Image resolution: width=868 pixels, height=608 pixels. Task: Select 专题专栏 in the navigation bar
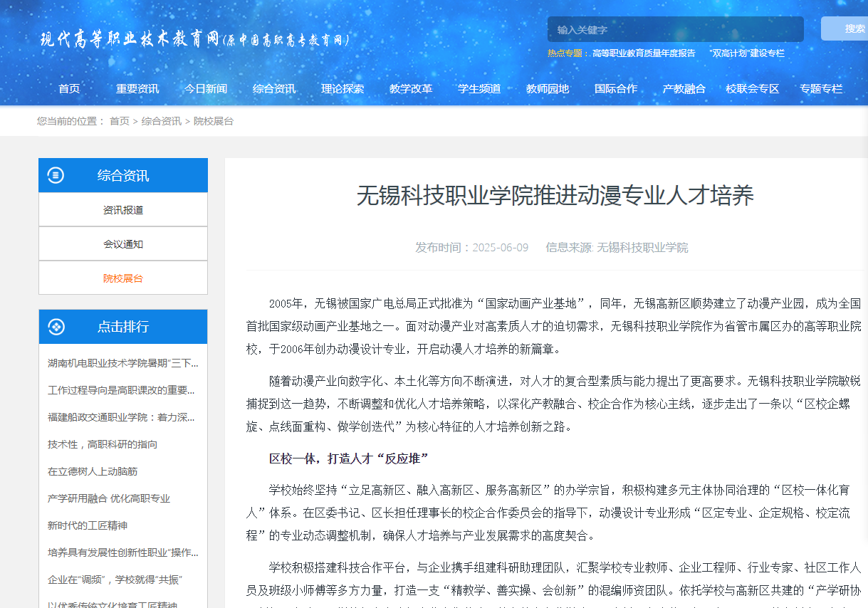coord(821,89)
